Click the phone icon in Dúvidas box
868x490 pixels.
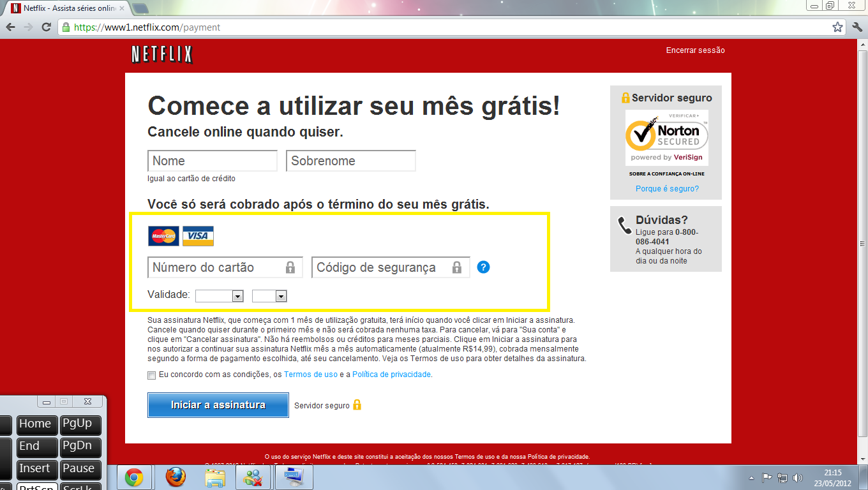pos(625,226)
